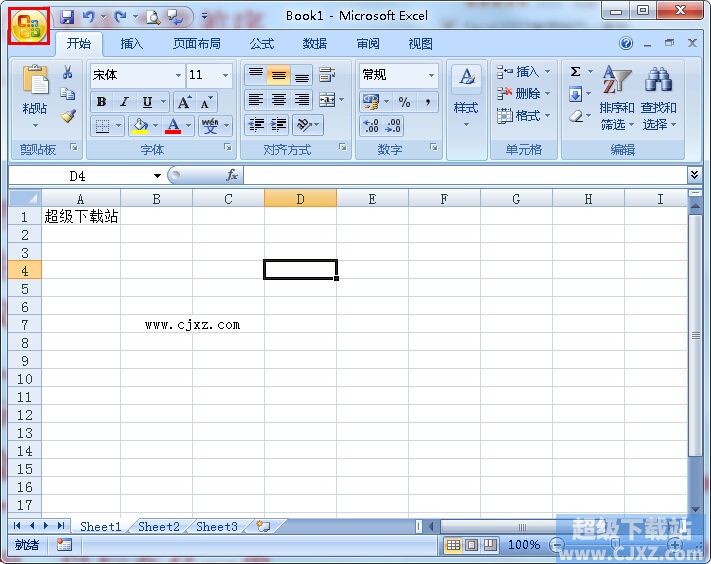The image size is (711, 564).
Task: Save the workbook from Quick Access toolbar
Action: (x=67, y=17)
